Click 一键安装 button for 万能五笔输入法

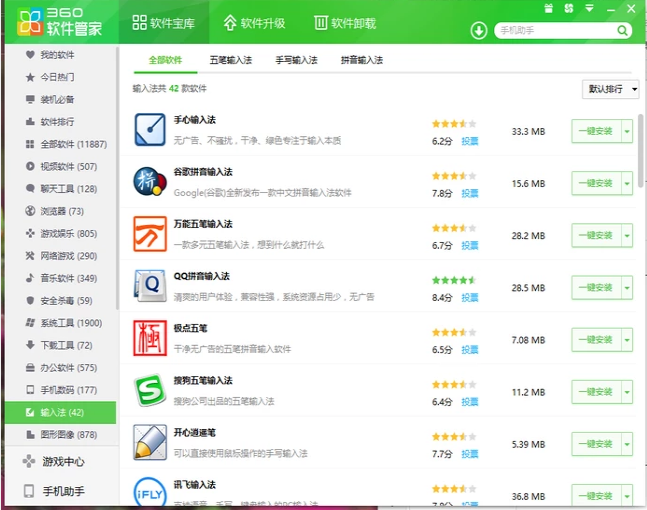pyautogui.click(x=596, y=235)
